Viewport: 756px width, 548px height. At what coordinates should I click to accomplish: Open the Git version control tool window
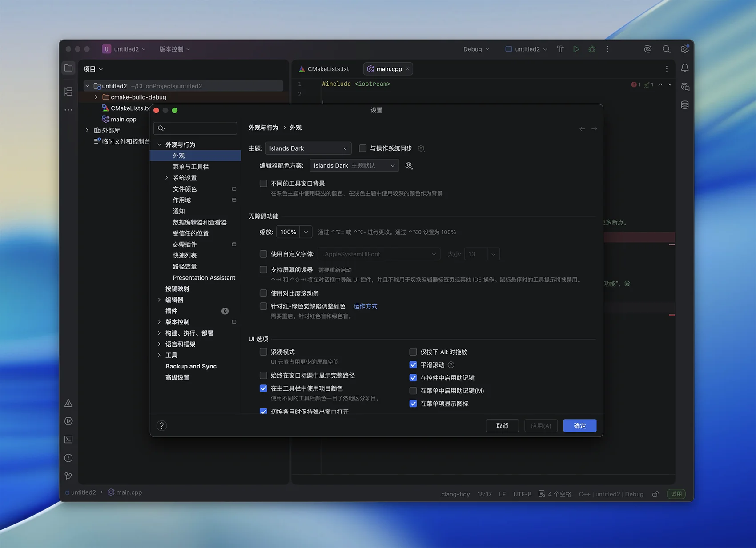coord(68,476)
